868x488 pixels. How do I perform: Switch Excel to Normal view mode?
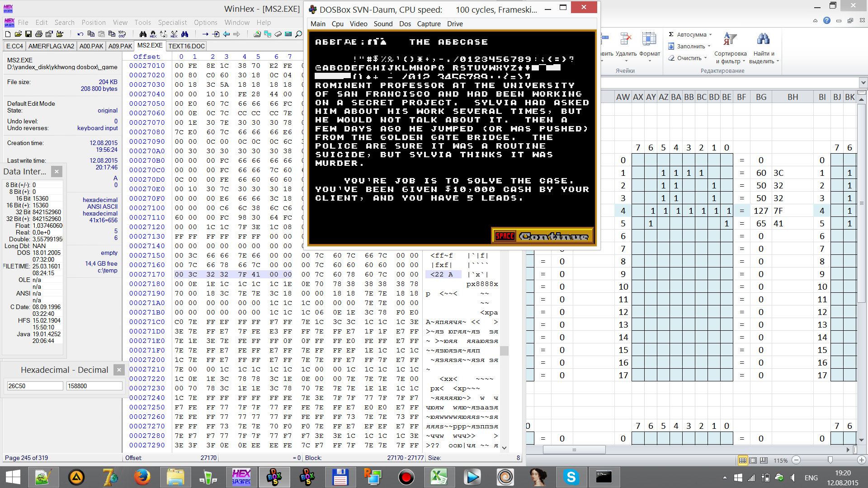(x=742, y=460)
